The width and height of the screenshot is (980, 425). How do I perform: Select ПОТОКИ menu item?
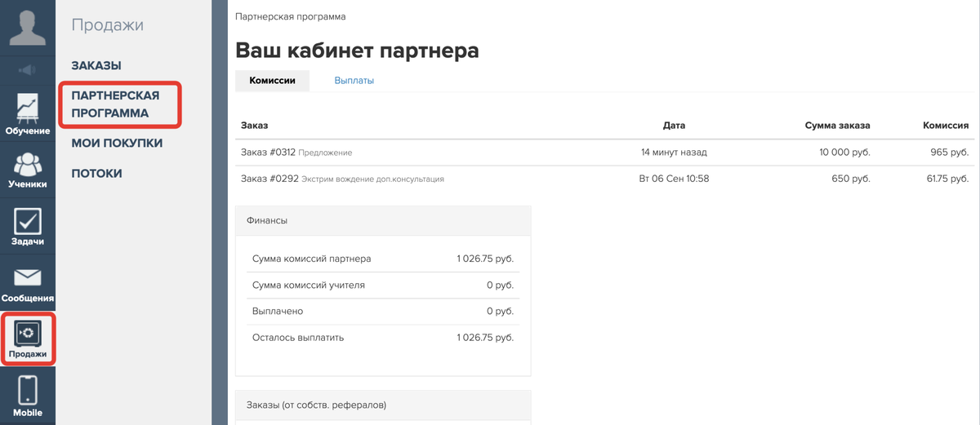point(96,173)
